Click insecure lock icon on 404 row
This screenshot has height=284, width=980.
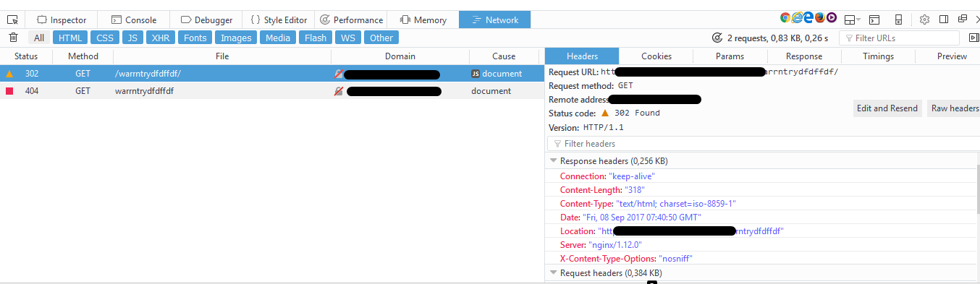[339, 91]
